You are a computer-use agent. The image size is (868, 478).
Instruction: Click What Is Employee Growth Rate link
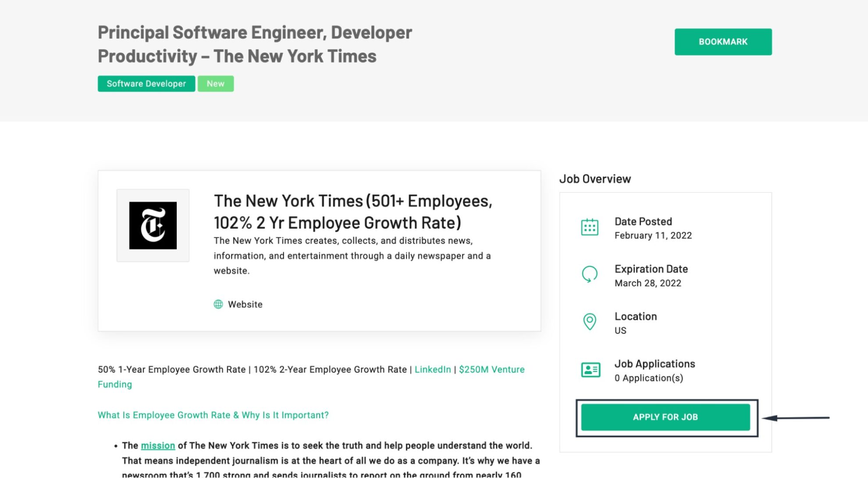tap(213, 414)
